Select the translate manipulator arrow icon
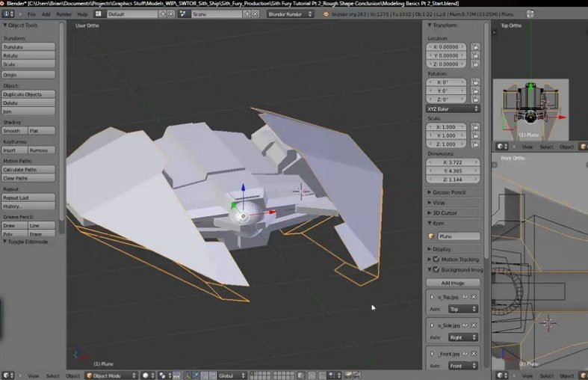 coord(196,375)
